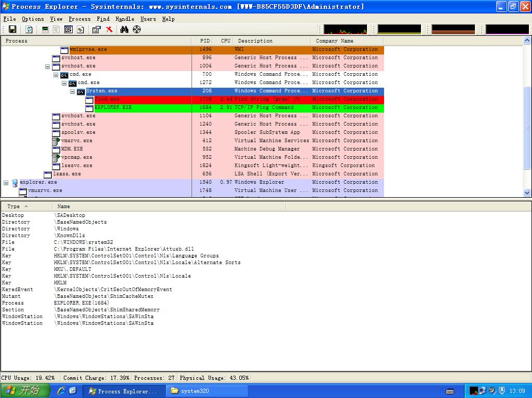Click the Company Name column header
This screenshot has width=532, height=398.
pos(334,40)
